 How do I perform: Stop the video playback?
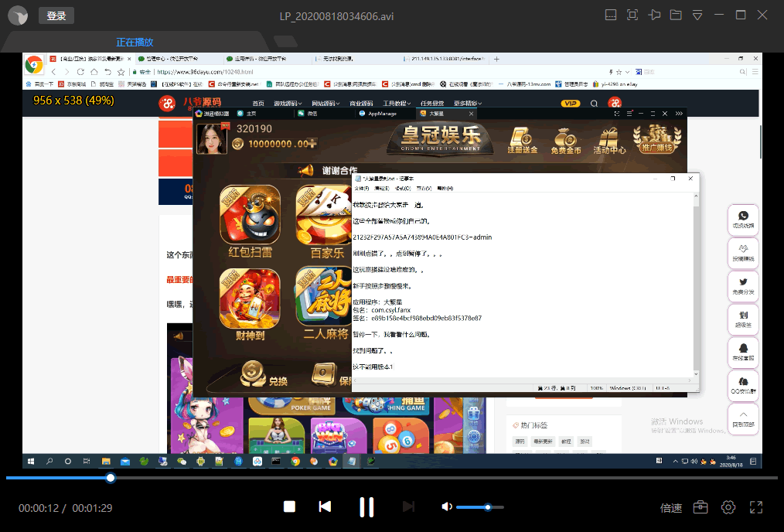(x=289, y=506)
